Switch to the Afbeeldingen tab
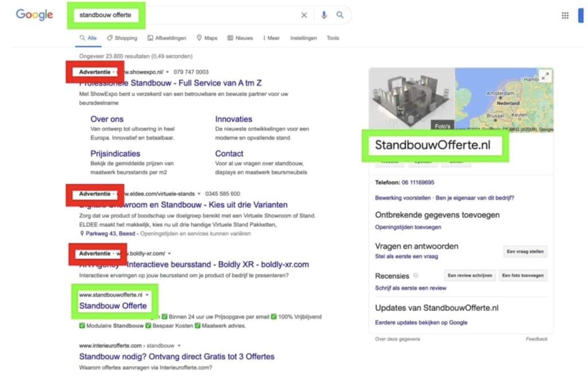This screenshot has height=384, width=588. point(167,38)
